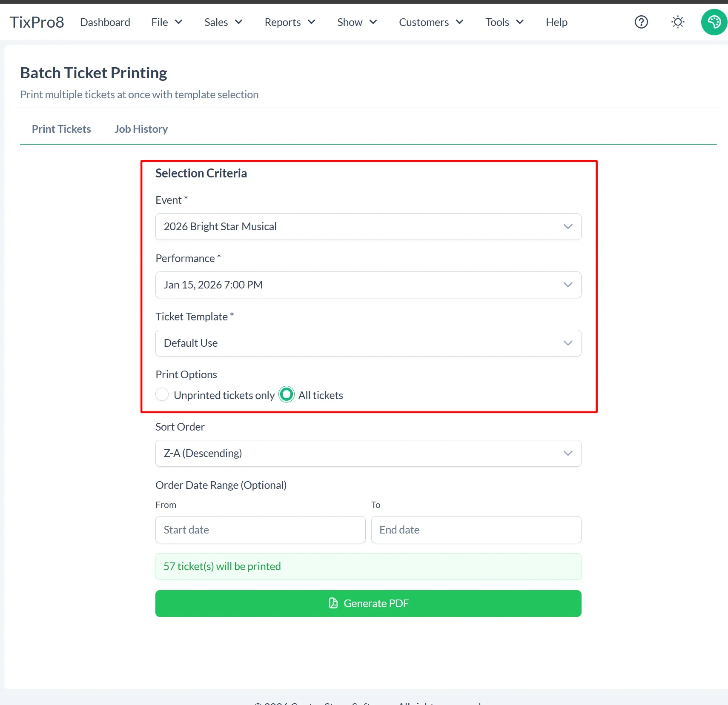Image resolution: width=728 pixels, height=705 pixels.
Task: Go to the Dashboard link
Action: coord(105,22)
